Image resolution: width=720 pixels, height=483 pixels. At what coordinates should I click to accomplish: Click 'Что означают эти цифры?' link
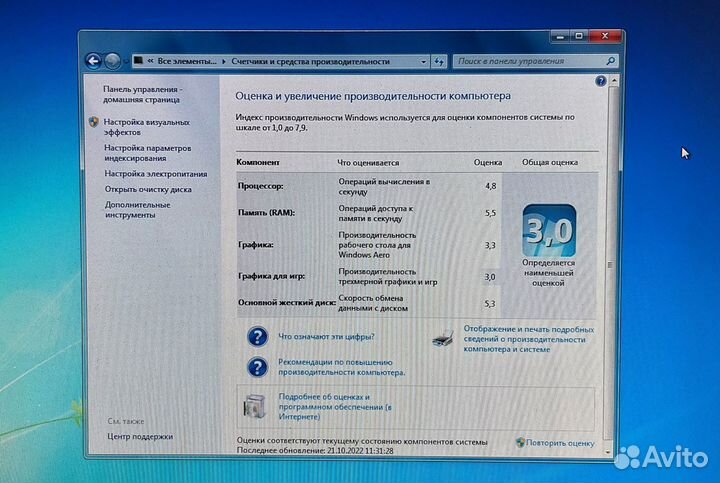pos(326,337)
